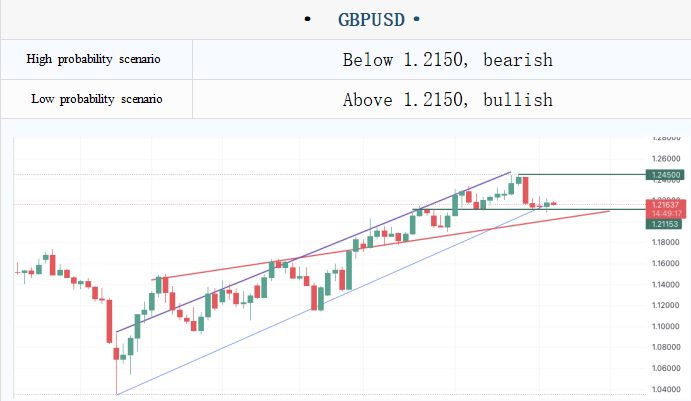Click the 1.16000 axis value
This screenshot has width=691, height=401.
666,264
